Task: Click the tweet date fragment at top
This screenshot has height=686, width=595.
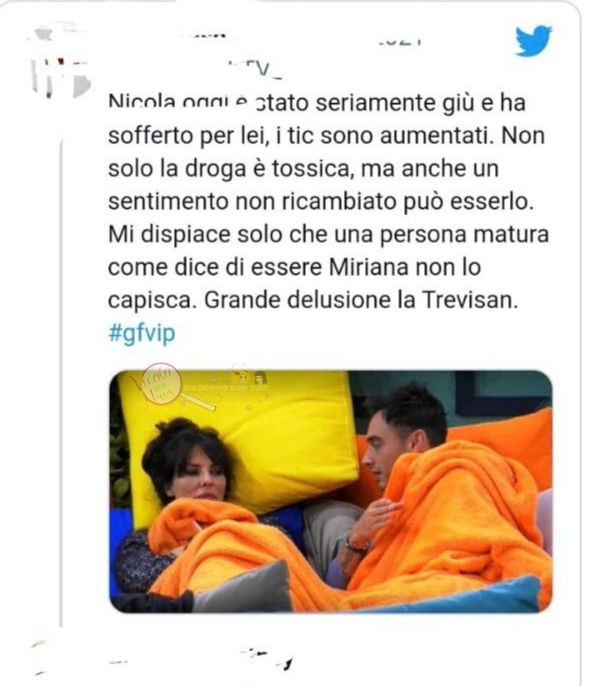Action: tap(400, 42)
